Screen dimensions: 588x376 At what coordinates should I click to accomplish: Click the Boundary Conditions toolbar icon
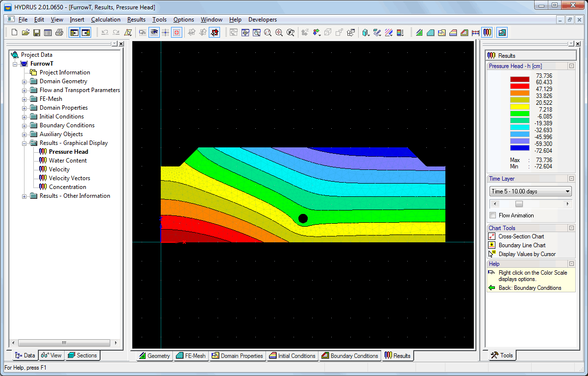[x=464, y=33]
